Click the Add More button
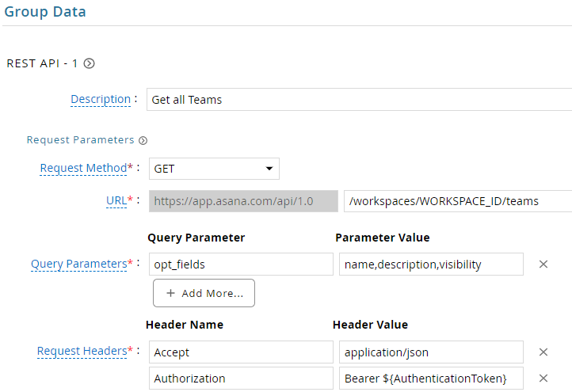 point(204,293)
